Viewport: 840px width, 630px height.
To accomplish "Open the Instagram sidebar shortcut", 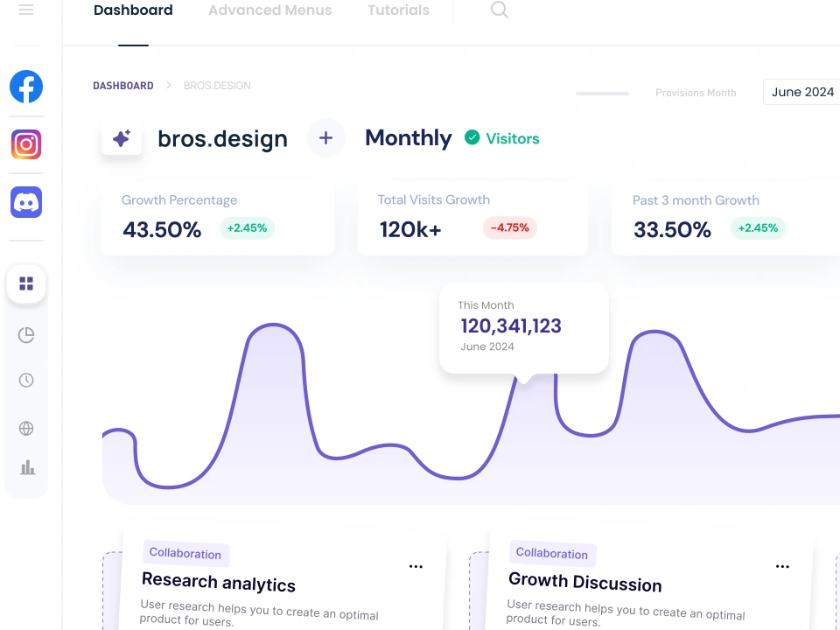I will (26, 144).
